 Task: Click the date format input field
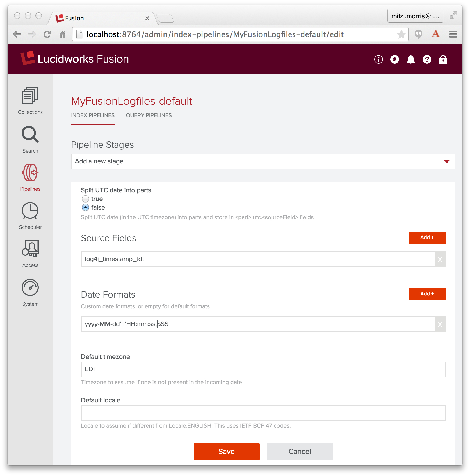[258, 324]
